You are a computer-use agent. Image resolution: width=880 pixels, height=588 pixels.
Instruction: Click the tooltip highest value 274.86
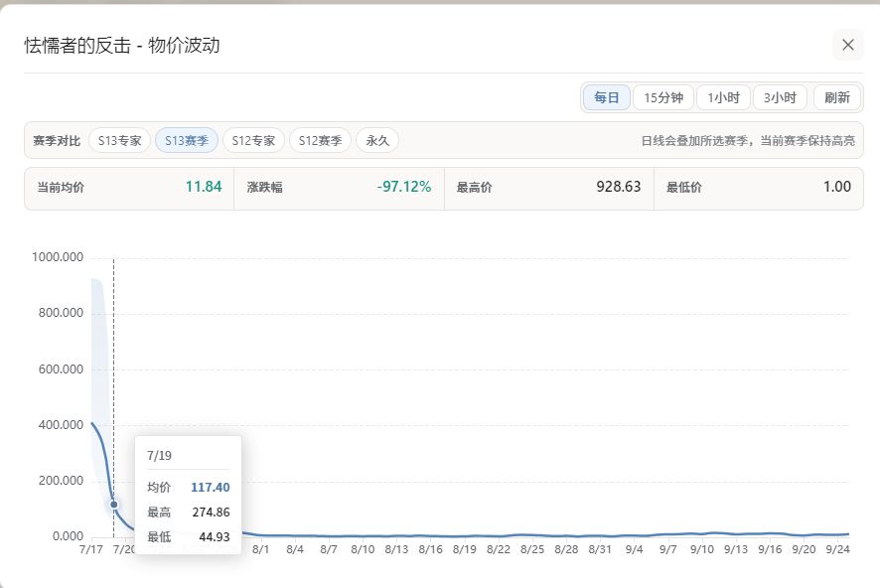[x=211, y=512]
